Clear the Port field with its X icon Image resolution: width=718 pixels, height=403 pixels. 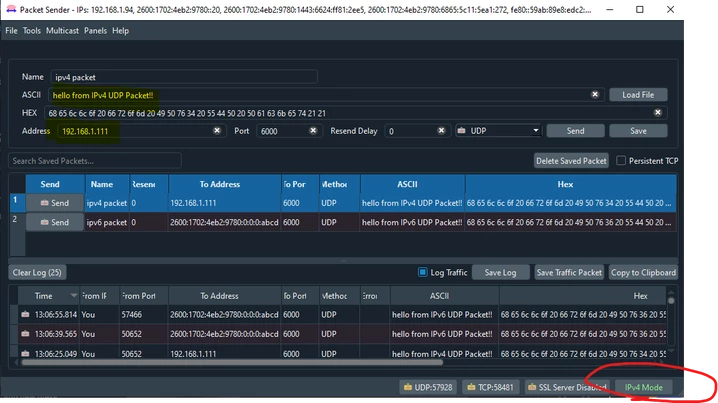pyautogui.click(x=313, y=131)
